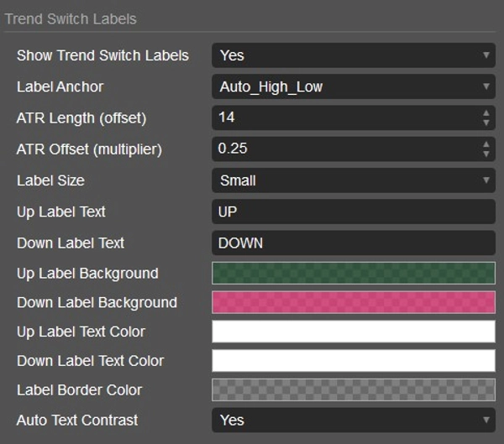Screen dimensions: 504x444
Task: Click the Up Label Text field
Action: [x=353, y=212]
